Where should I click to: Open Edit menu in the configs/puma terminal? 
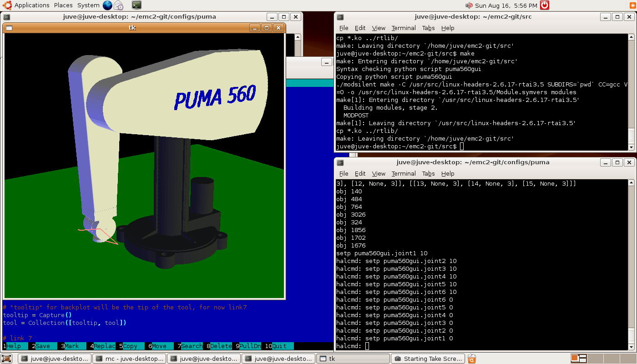pos(360,173)
